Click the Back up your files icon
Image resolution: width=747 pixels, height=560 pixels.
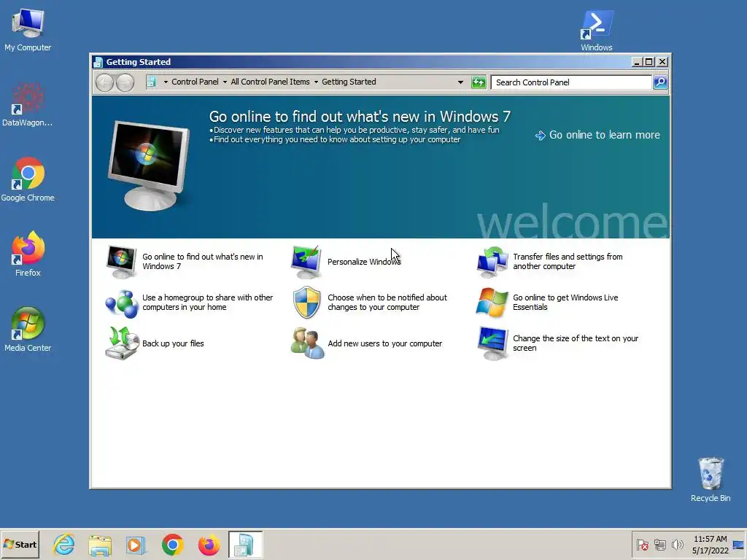(x=122, y=343)
